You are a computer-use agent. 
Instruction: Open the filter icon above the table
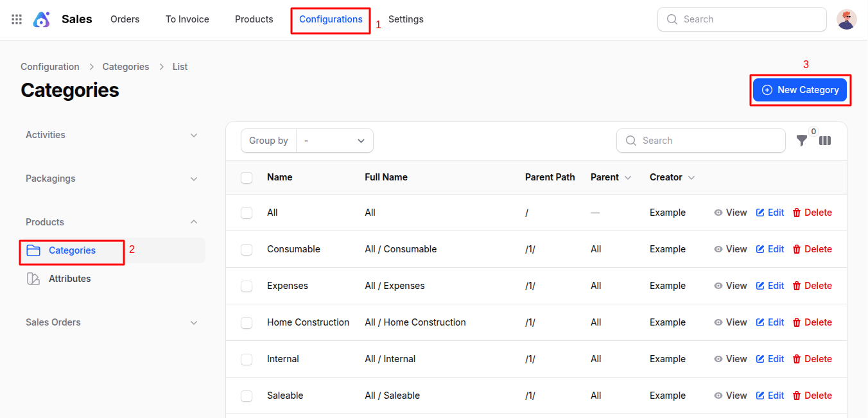click(801, 141)
